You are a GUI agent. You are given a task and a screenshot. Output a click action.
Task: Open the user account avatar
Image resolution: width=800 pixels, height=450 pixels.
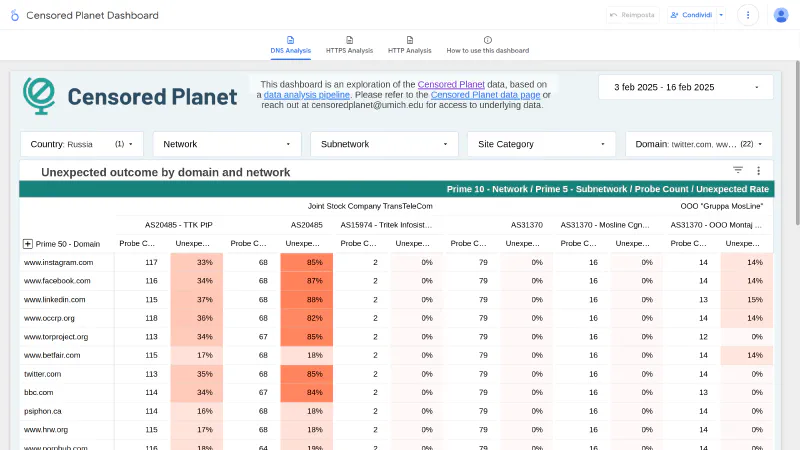point(781,15)
